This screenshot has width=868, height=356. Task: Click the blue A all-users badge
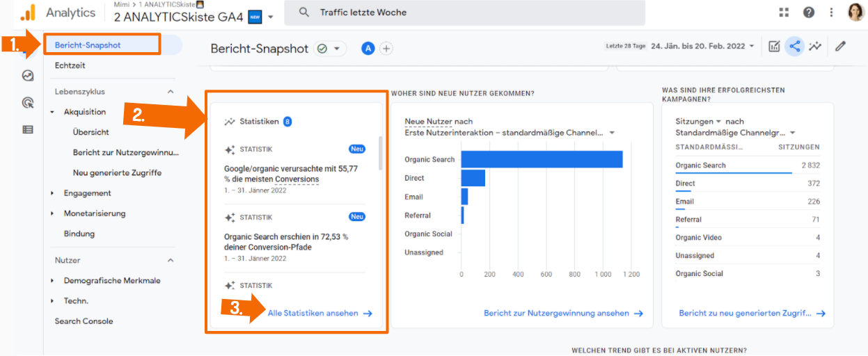[x=368, y=49]
